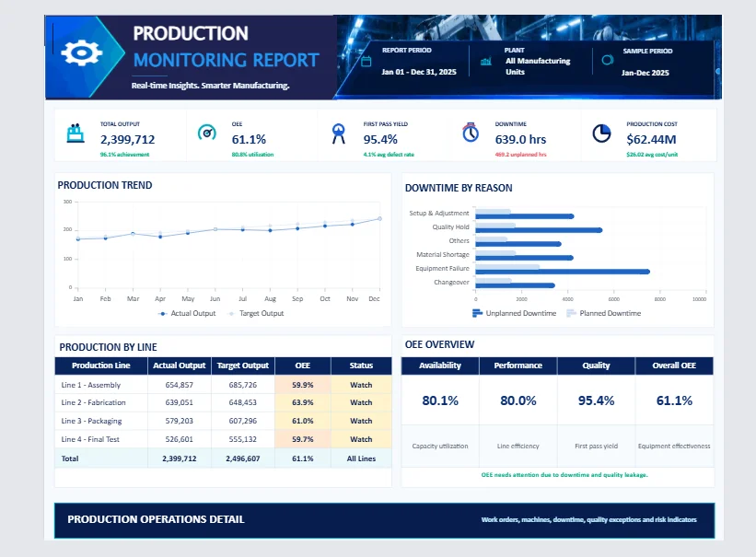The height and width of the screenshot is (557, 756).
Task: Click the 96.1% achievement subtext
Action: pos(125,155)
